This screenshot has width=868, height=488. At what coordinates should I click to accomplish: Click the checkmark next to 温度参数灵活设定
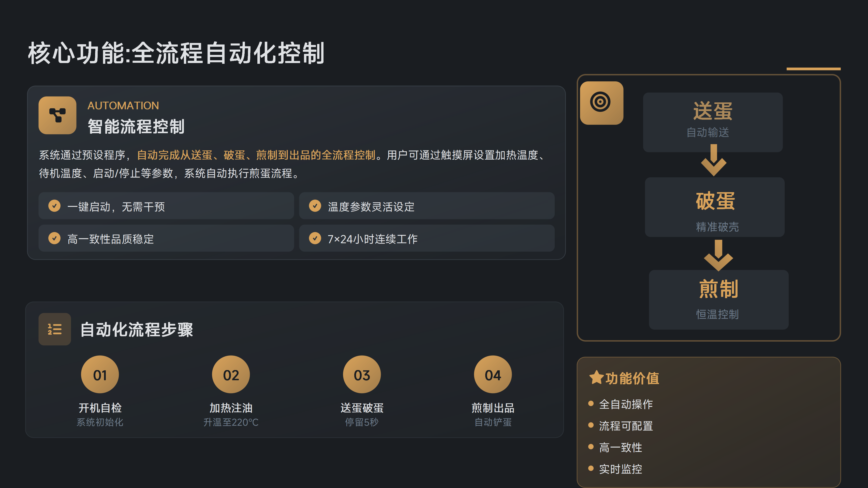[x=315, y=206]
